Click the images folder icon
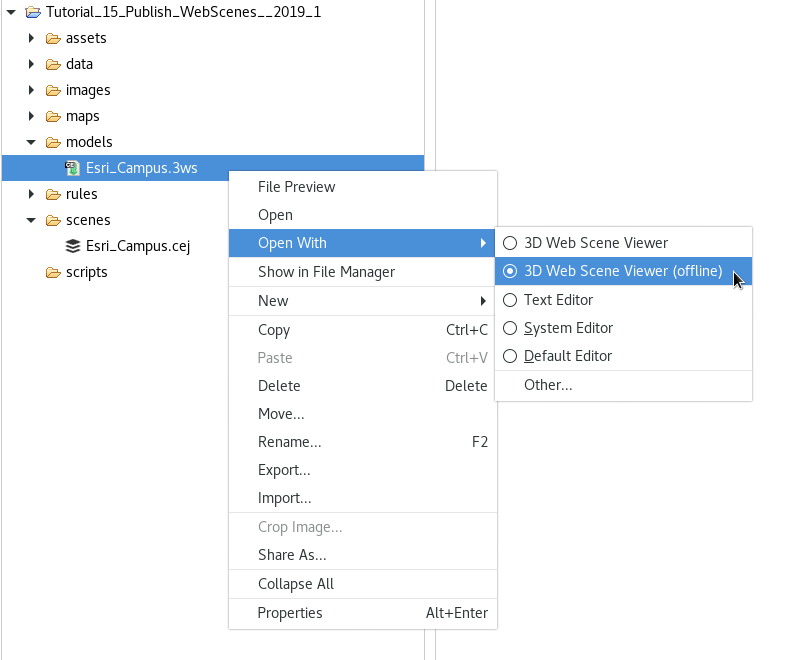The height and width of the screenshot is (660, 795). (x=53, y=90)
